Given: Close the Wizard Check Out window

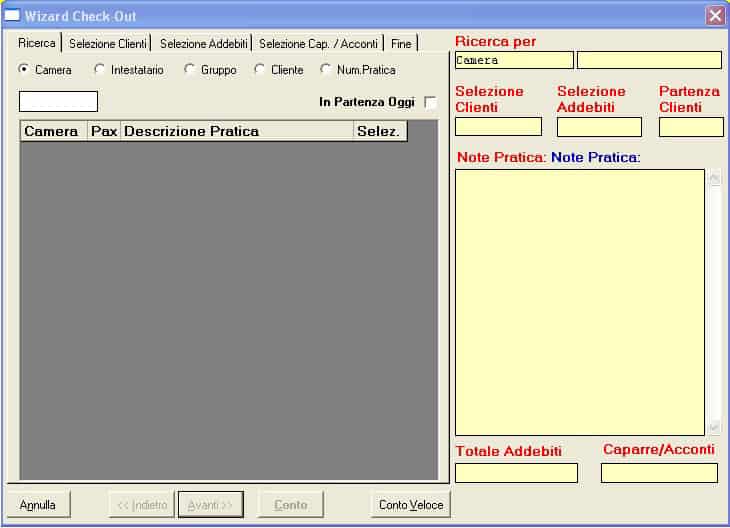Looking at the screenshot, I should 714,15.
